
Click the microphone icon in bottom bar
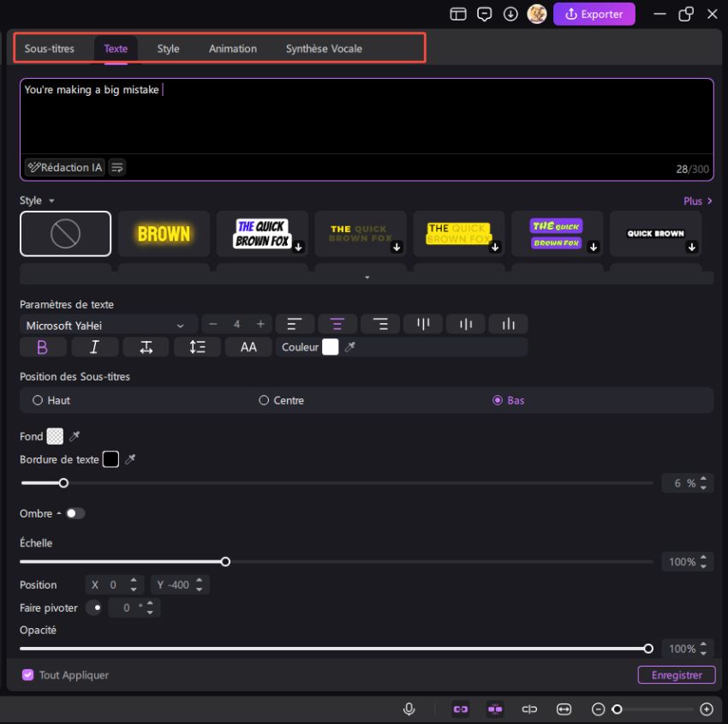coord(409,709)
